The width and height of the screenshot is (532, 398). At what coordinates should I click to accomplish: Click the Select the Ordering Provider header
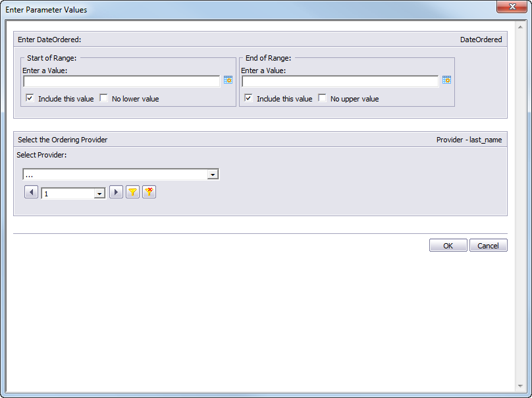63,140
